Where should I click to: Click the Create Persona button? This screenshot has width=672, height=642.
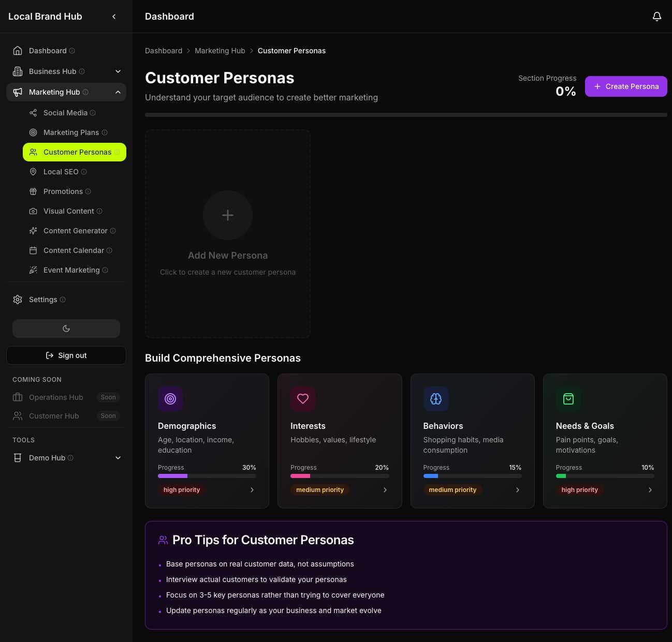coord(626,86)
